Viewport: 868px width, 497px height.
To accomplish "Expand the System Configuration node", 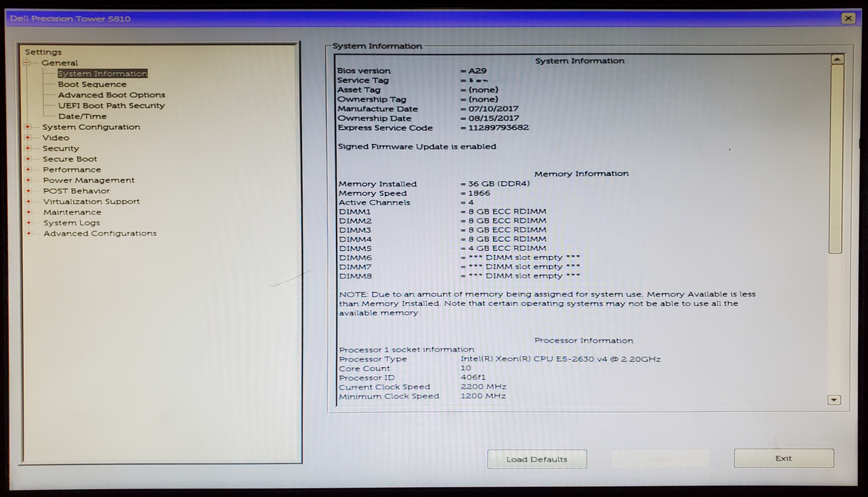I will (x=28, y=127).
